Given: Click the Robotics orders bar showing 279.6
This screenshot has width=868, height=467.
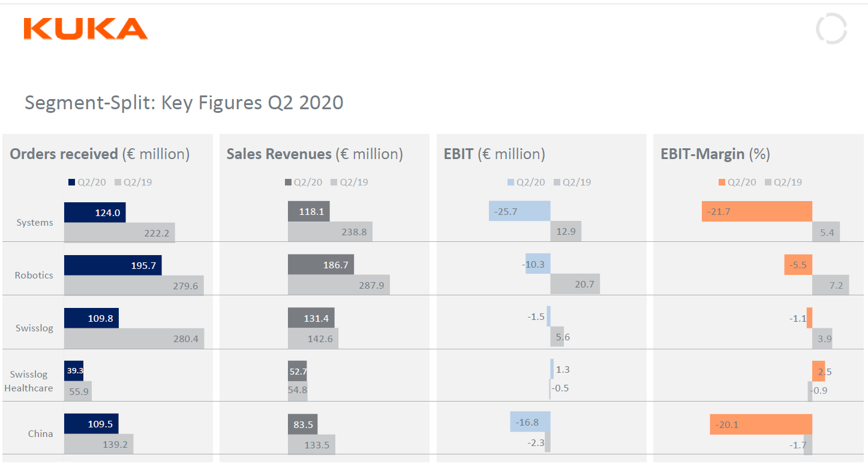Looking at the screenshot, I should 134,286.
